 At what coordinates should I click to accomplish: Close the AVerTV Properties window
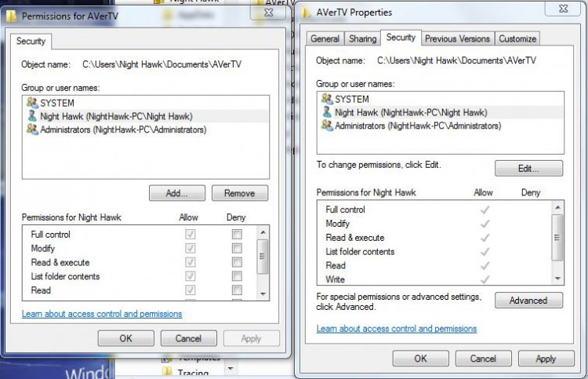tap(563, 9)
